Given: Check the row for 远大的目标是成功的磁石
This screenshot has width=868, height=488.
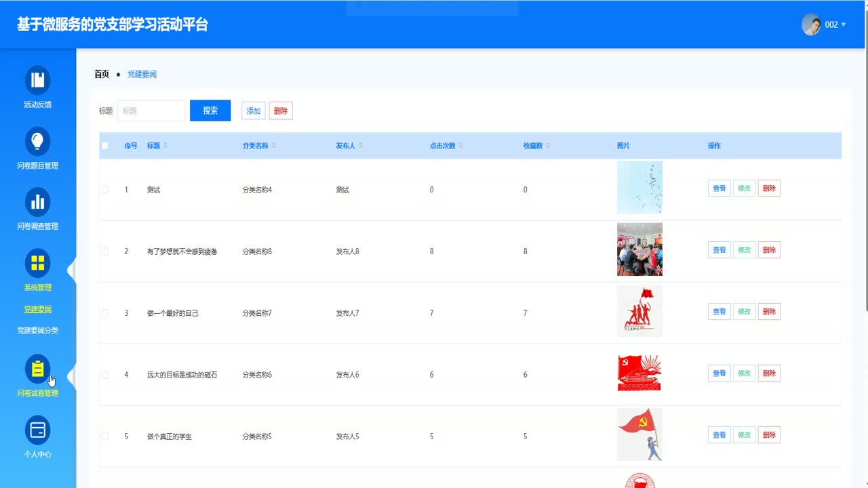Looking at the screenshot, I should 105,375.
